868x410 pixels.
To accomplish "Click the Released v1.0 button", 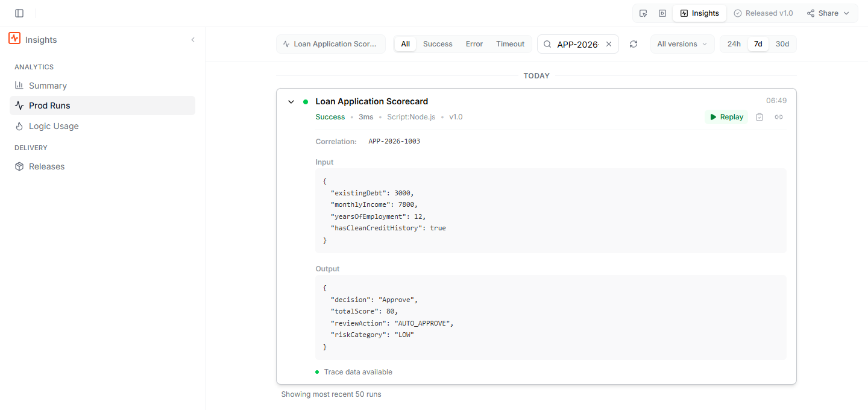I will [x=763, y=13].
